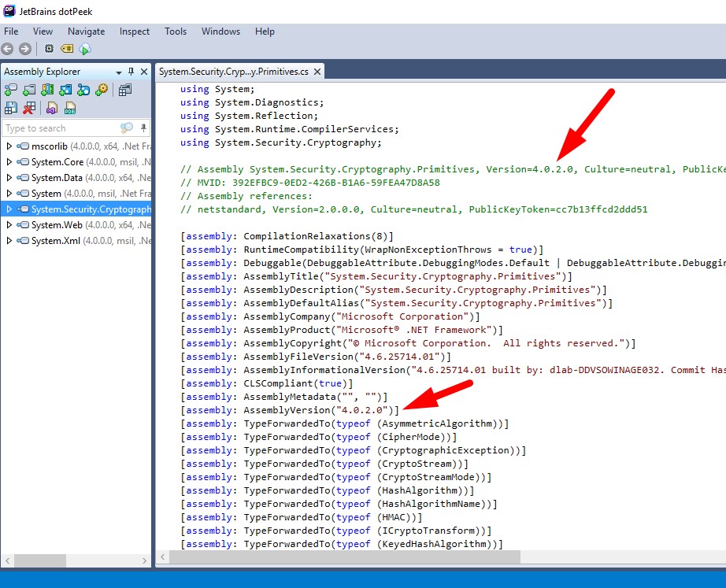This screenshot has height=588, width=726.
Task: Open the File menu
Action: 11,31
